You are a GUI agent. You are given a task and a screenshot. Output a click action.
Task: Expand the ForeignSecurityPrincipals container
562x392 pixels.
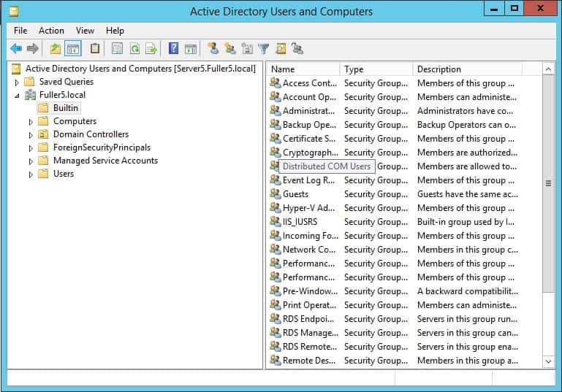31,148
